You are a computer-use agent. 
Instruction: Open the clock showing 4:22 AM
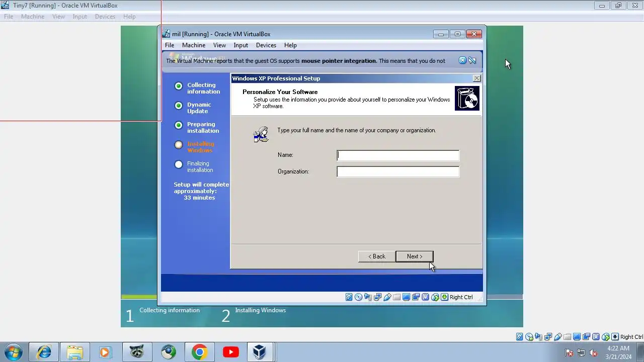point(618,352)
